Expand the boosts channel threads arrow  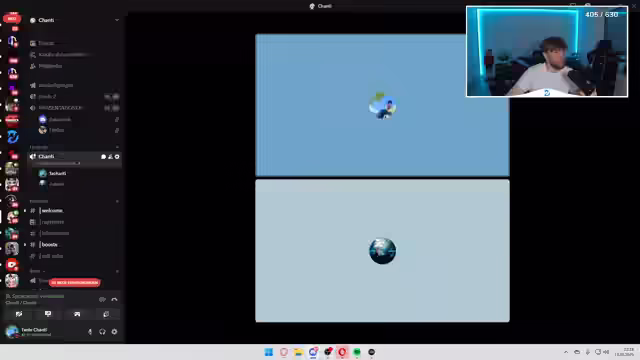(25, 244)
